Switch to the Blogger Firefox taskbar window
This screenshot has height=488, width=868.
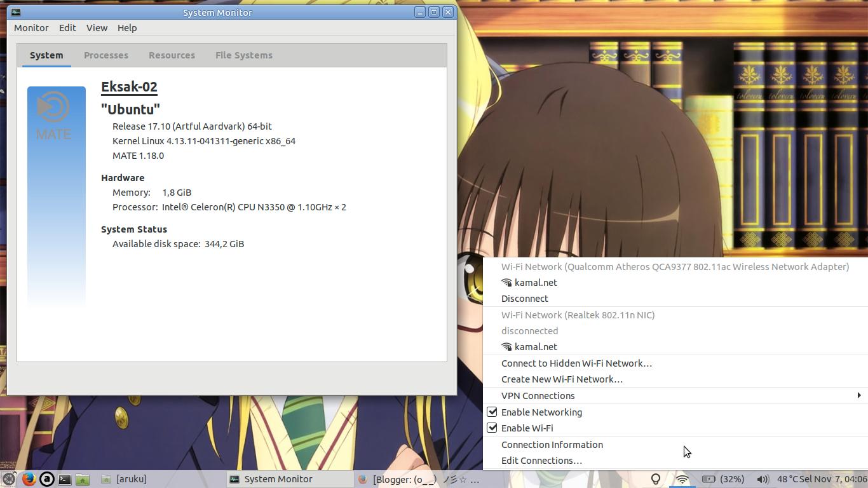click(x=417, y=479)
